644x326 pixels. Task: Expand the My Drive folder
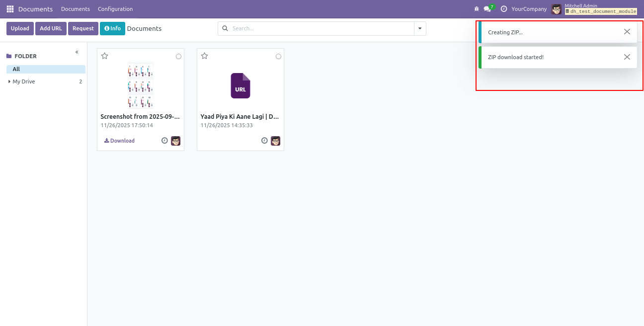point(9,81)
